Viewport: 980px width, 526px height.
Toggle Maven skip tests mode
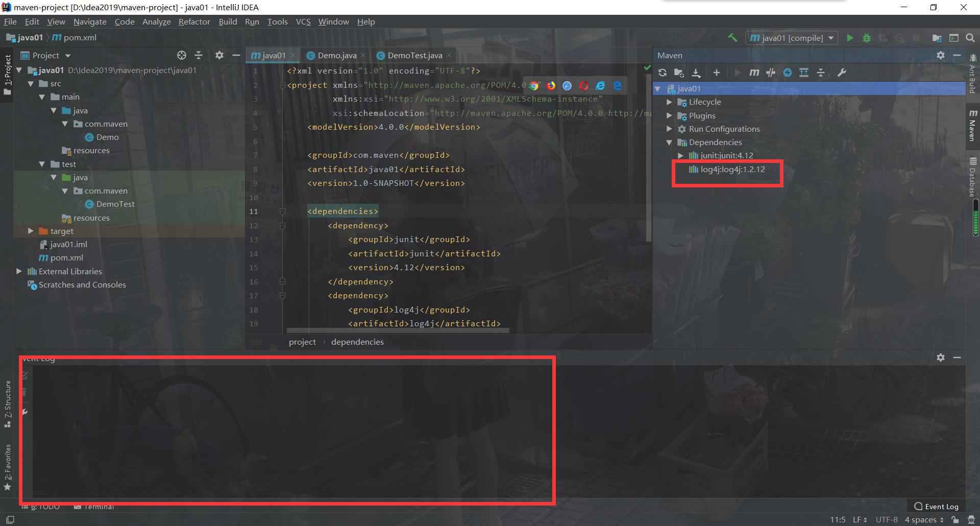point(788,73)
